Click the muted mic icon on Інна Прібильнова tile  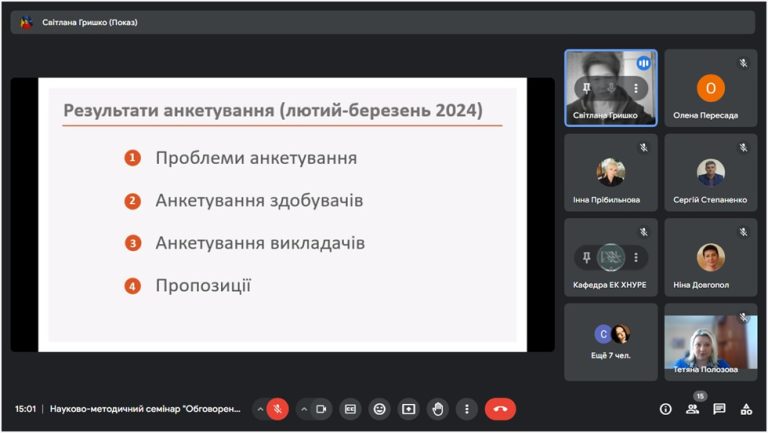point(644,147)
